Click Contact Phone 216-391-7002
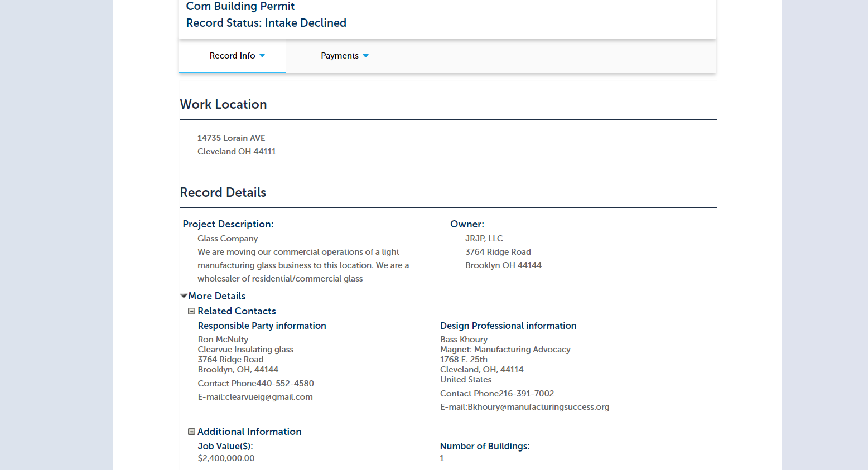Viewport: 868px width, 470px height. [x=497, y=394]
